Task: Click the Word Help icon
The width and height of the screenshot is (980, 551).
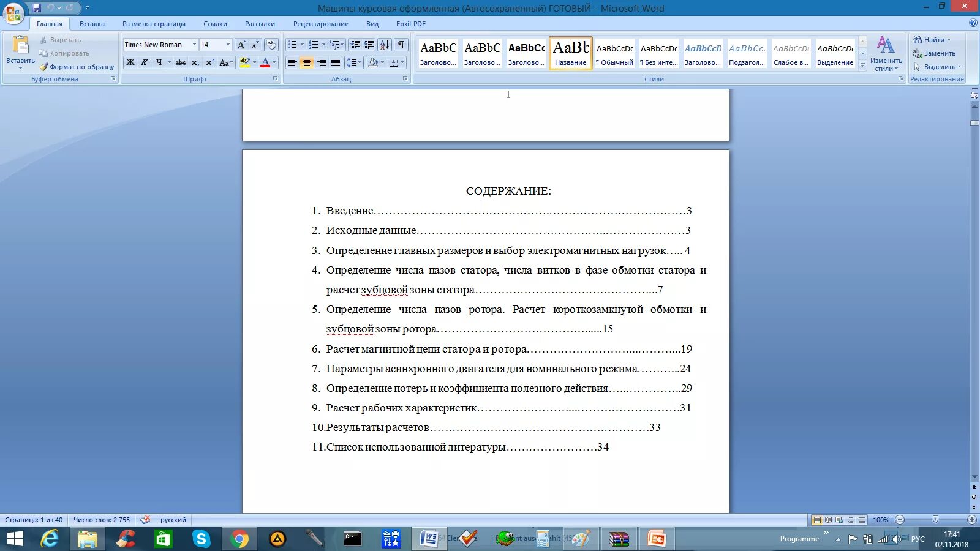Action: (973, 23)
